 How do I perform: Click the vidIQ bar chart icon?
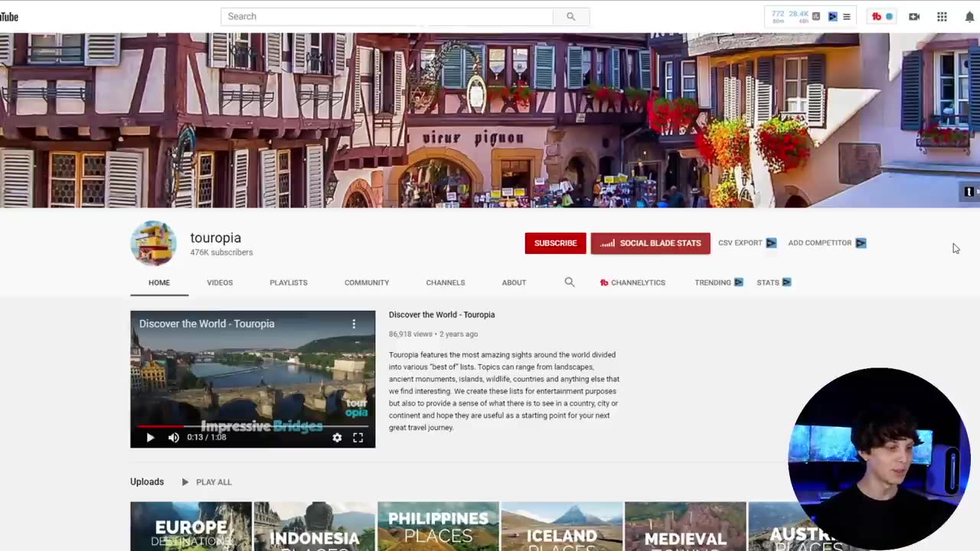tap(816, 16)
